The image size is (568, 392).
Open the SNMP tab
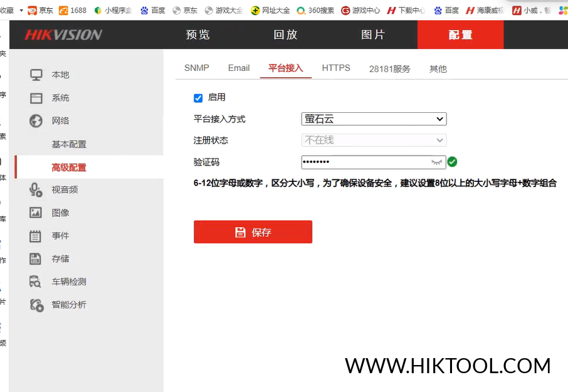[197, 68]
